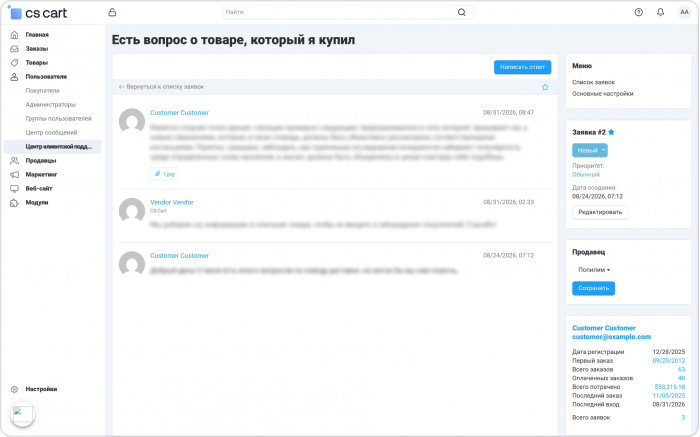700x437 pixels.
Task: Click paid orders value 48
Action: pyautogui.click(x=681, y=378)
